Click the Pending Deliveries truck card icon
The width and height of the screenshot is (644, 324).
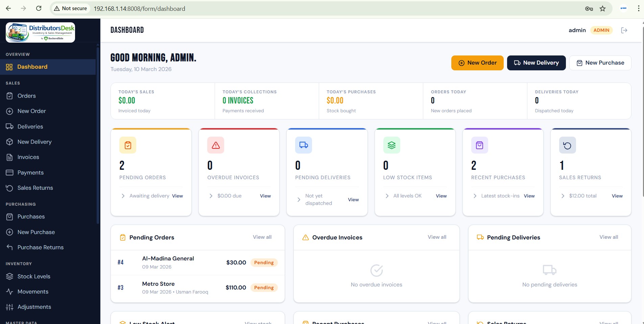pos(304,145)
